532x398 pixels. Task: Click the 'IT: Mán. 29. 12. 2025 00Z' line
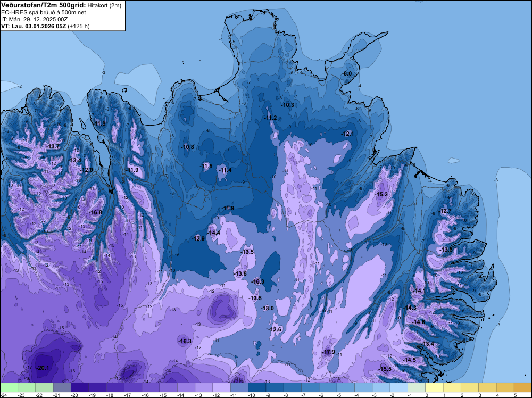pyautogui.click(x=34, y=19)
